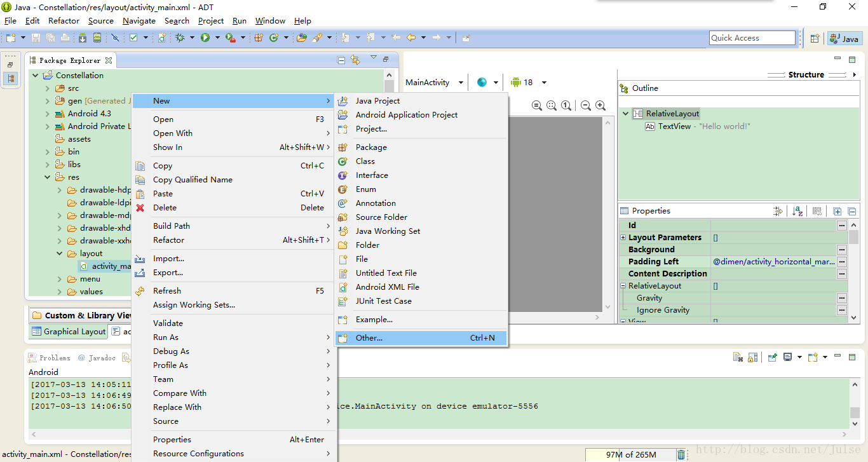Click the Emulate Real Size zoom icon
This screenshot has width=868, height=462.
click(537, 105)
